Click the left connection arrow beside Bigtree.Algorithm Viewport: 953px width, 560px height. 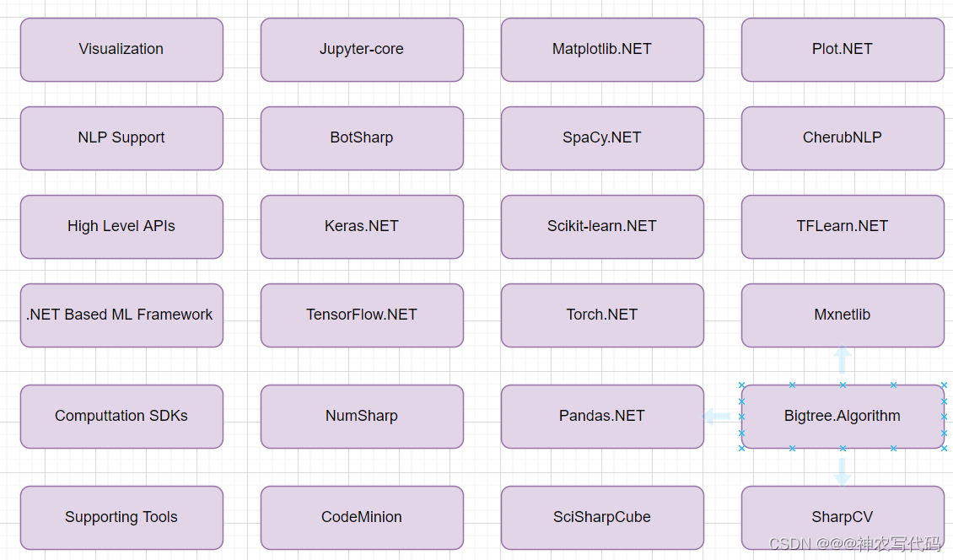point(717,417)
